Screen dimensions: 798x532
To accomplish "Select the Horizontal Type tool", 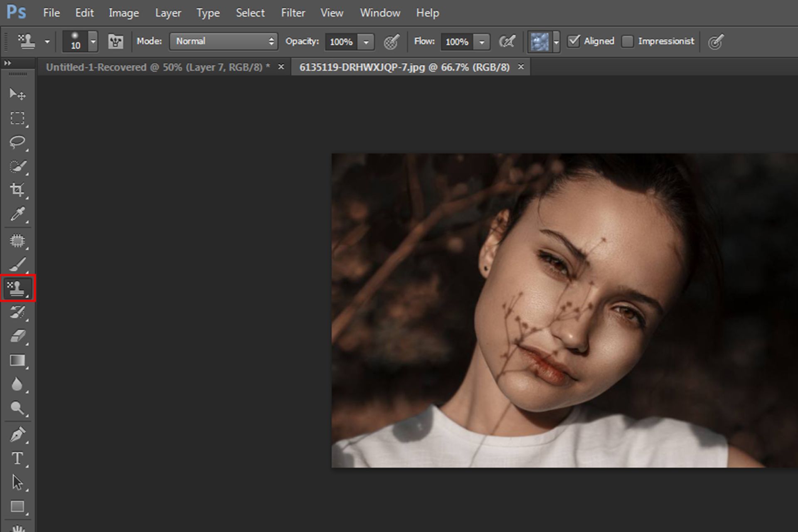I will tap(17, 458).
